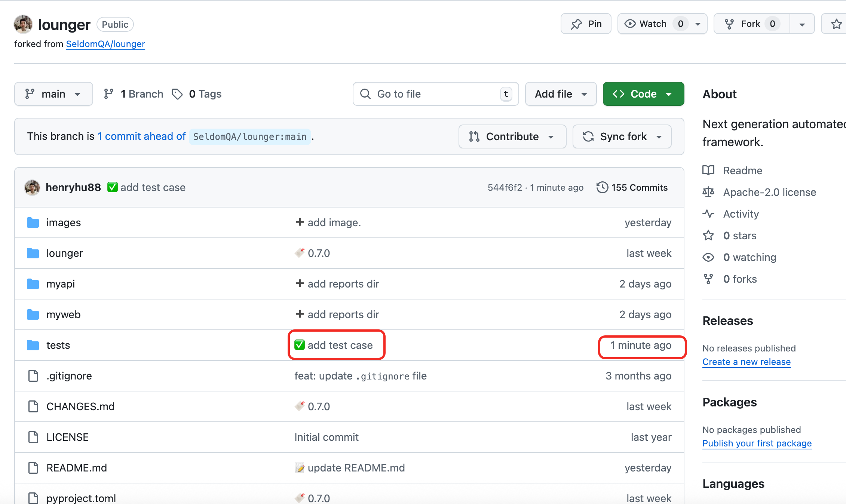Open the Activity page from About
The width and height of the screenshot is (846, 504).
[741, 214]
